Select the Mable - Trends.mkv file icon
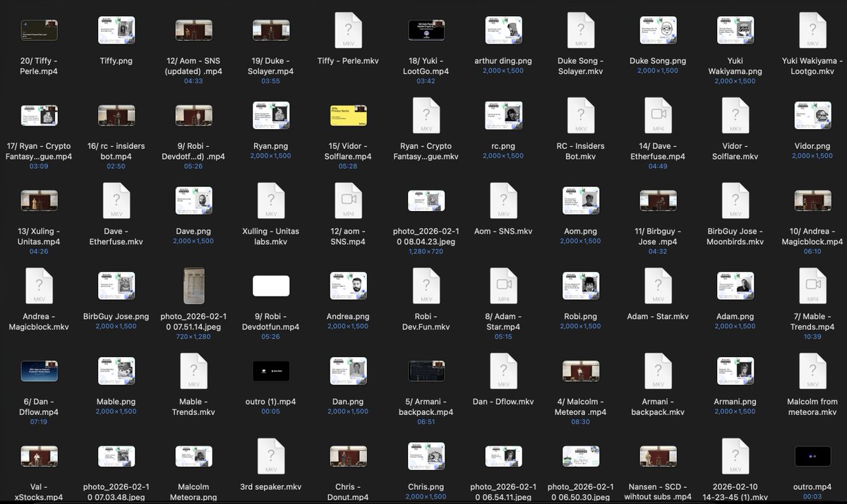847x504 pixels. tap(193, 371)
